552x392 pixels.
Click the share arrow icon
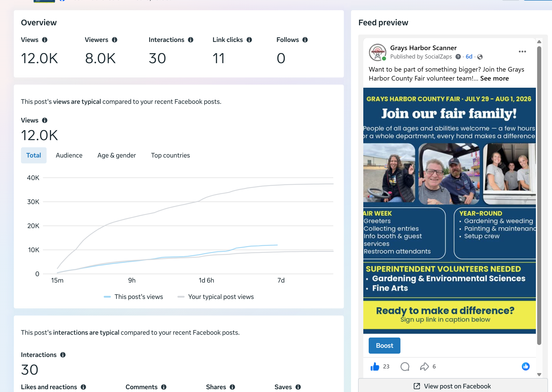(x=424, y=367)
